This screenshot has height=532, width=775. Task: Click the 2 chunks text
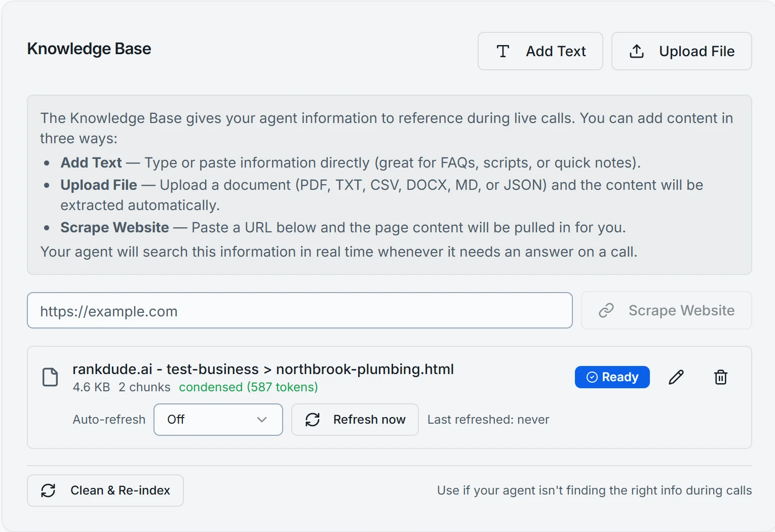point(144,387)
